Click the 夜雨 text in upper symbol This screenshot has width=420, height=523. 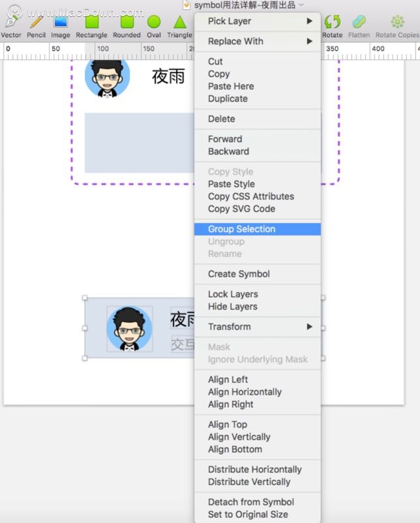(x=168, y=76)
